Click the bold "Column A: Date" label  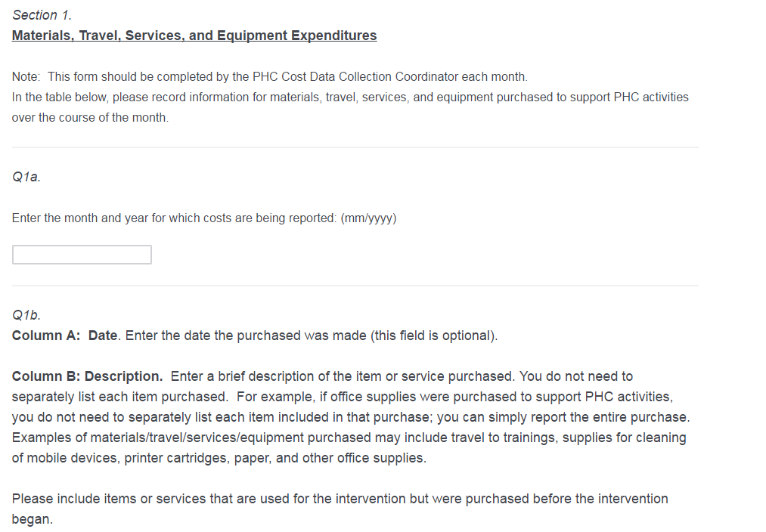click(64, 336)
